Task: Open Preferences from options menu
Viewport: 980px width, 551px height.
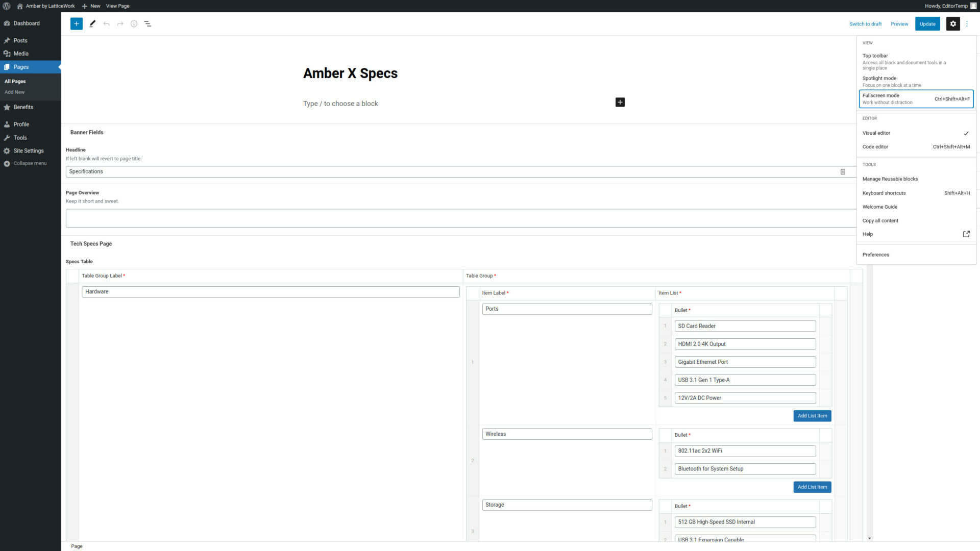Action: pyautogui.click(x=916, y=255)
